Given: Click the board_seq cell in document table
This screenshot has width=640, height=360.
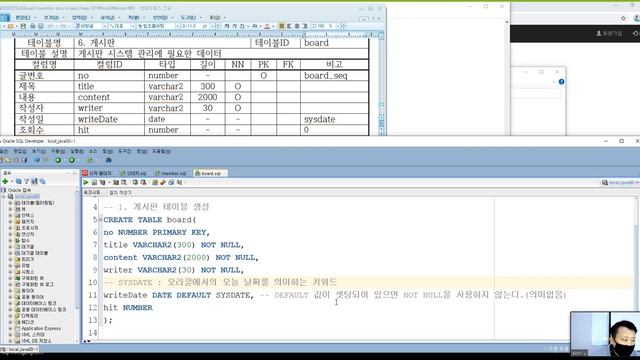Looking at the screenshot, I should (x=334, y=76).
